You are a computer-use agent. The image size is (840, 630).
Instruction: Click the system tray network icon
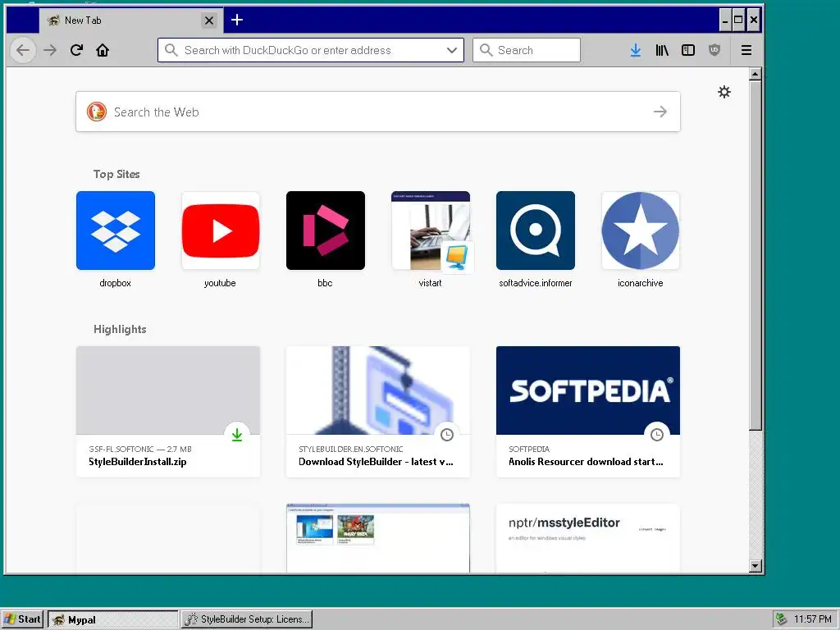click(782, 619)
